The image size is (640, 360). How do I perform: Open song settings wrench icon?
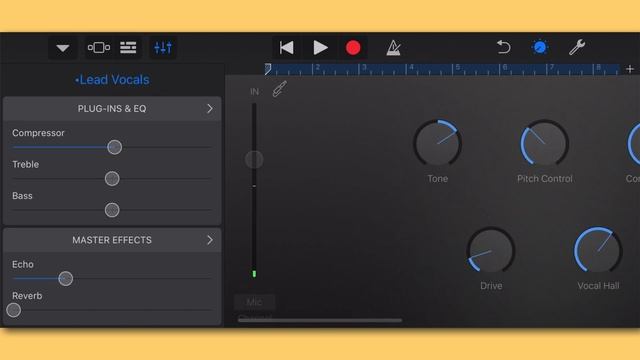point(577,47)
